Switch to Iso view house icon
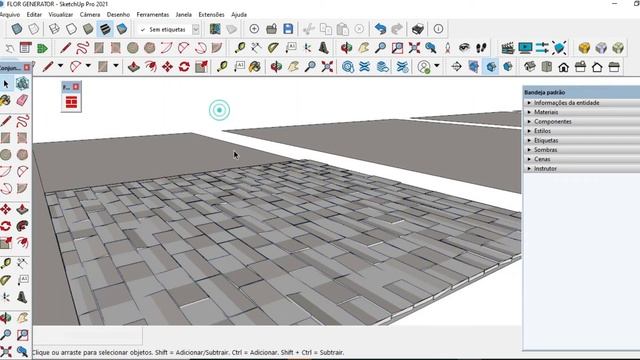This screenshot has width=640, height=360. 529,67
